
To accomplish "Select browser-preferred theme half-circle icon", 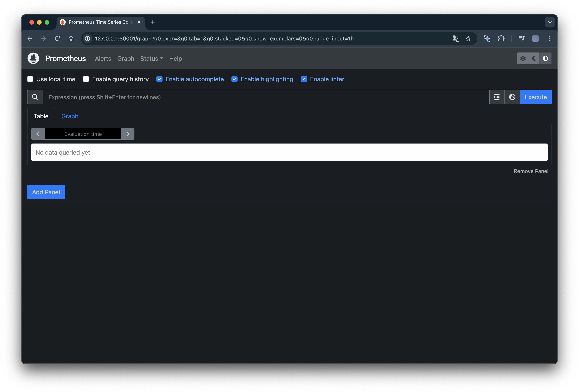I will 545,59.
